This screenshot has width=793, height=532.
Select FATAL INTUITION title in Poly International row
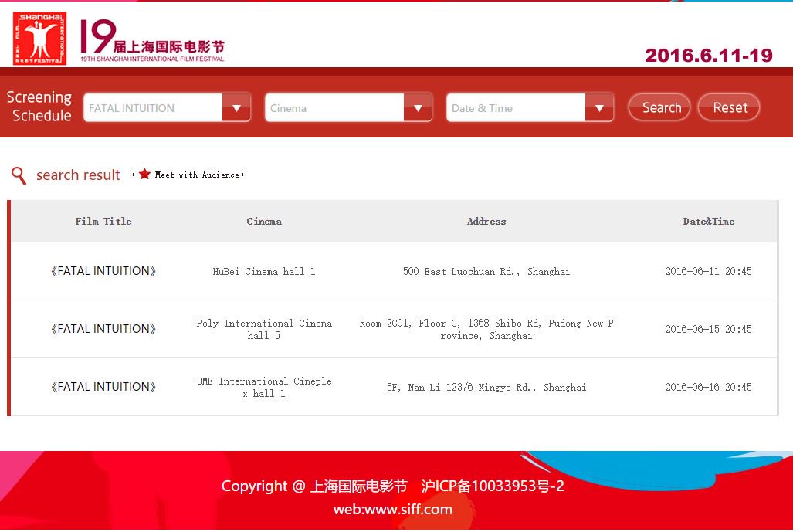[x=103, y=329]
